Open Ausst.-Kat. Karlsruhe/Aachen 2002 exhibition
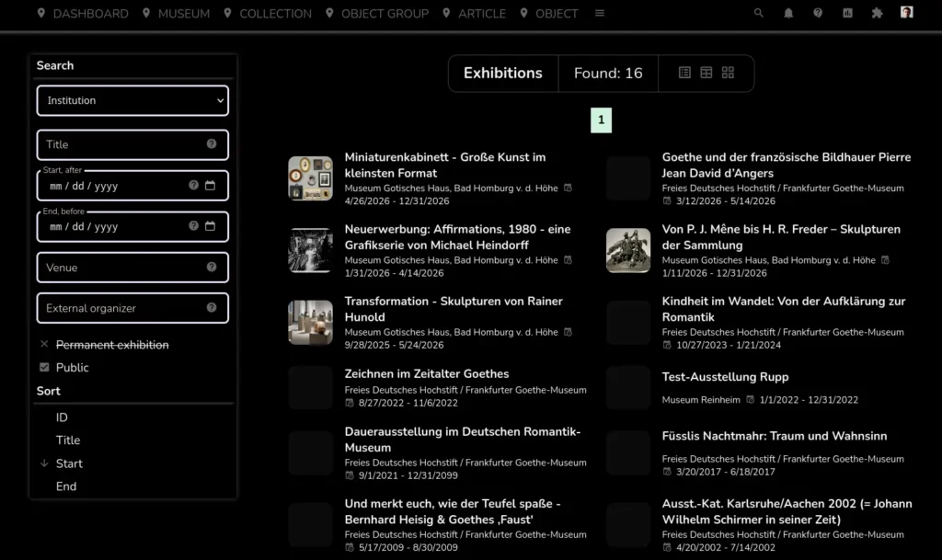942x560 pixels. point(787,511)
